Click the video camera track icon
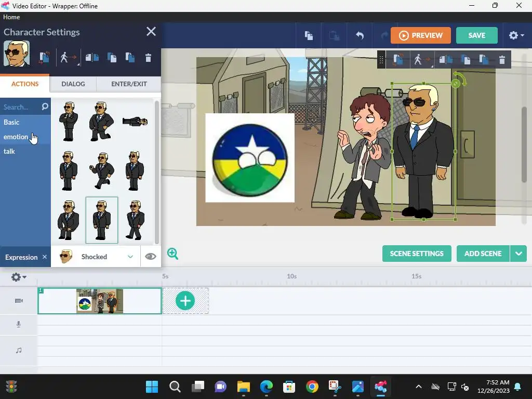This screenshot has height=399, width=532. point(19,301)
